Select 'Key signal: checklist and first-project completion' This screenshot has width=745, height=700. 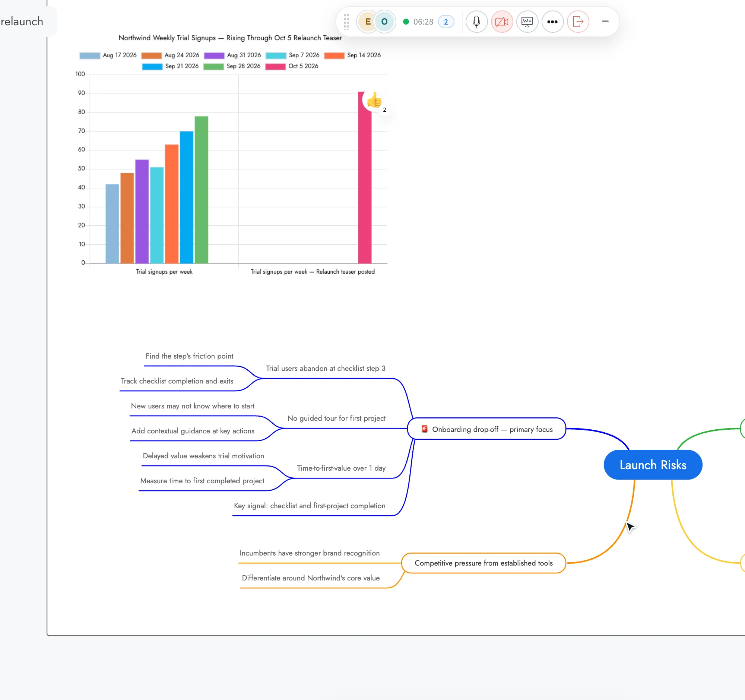point(310,506)
